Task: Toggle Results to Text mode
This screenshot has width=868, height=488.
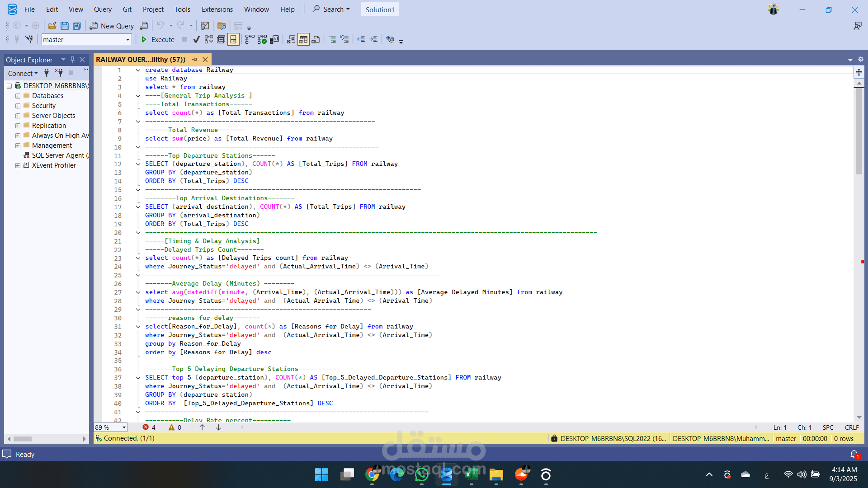Action: pyautogui.click(x=291, y=40)
